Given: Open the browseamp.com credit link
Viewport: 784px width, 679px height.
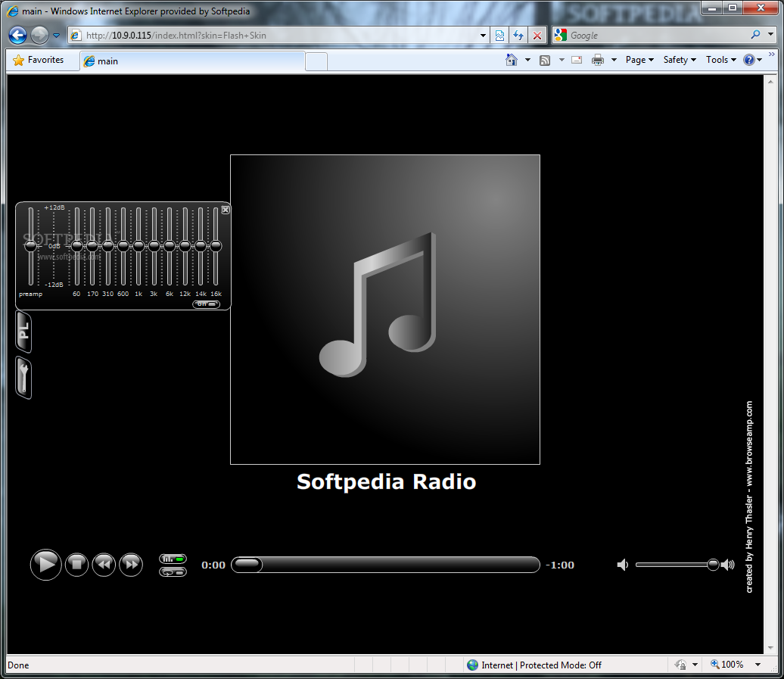Looking at the screenshot, I should [x=749, y=497].
